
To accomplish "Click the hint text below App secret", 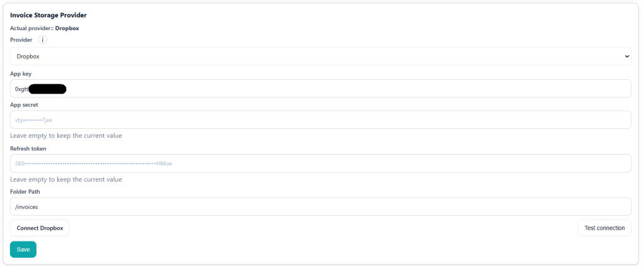I will click(x=66, y=135).
